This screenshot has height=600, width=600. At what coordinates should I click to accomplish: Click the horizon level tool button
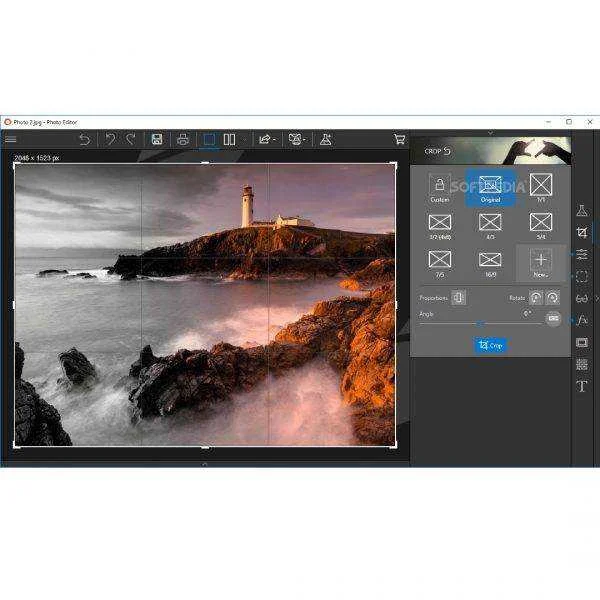pyautogui.click(x=553, y=318)
